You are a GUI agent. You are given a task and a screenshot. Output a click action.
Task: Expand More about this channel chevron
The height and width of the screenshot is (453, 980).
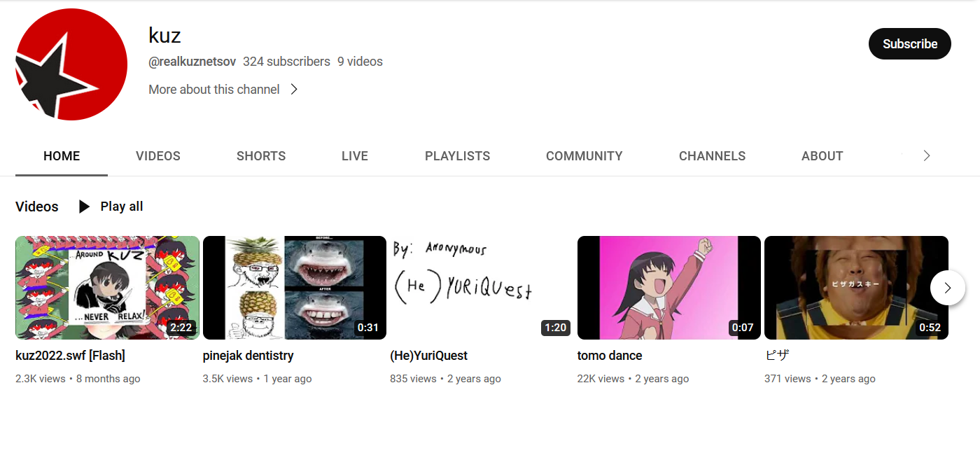click(294, 90)
